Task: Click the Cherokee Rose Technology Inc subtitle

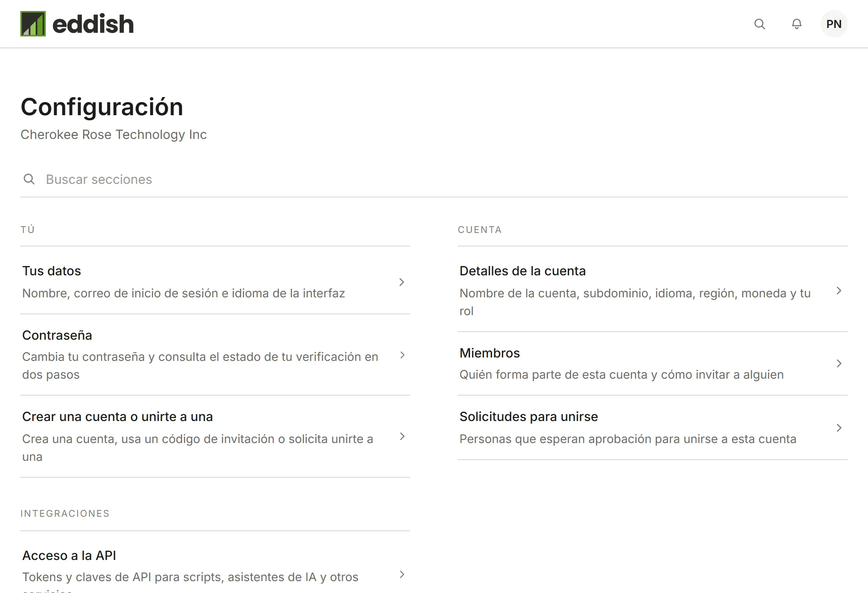Action: pos(114,135)
